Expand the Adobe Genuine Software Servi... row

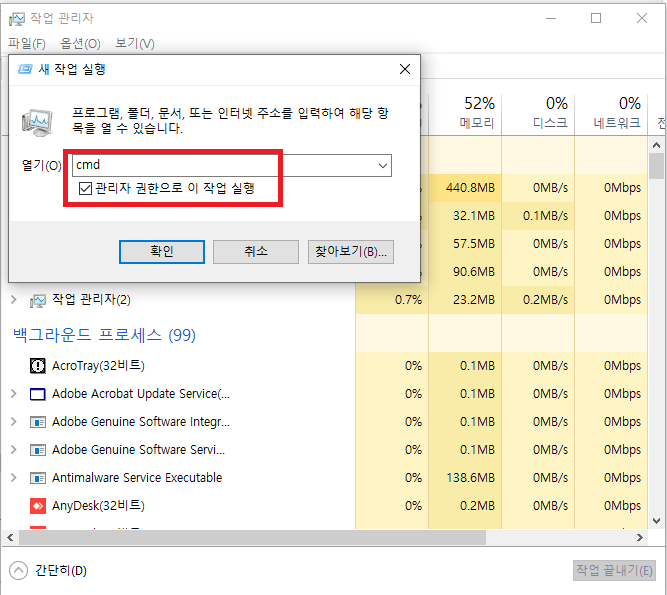coord(14,450)
